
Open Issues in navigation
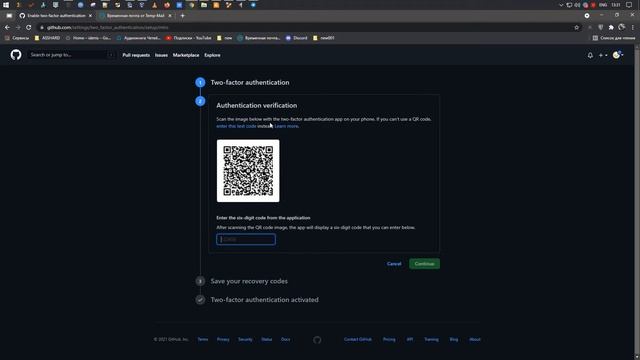click(x=161, y=55)
